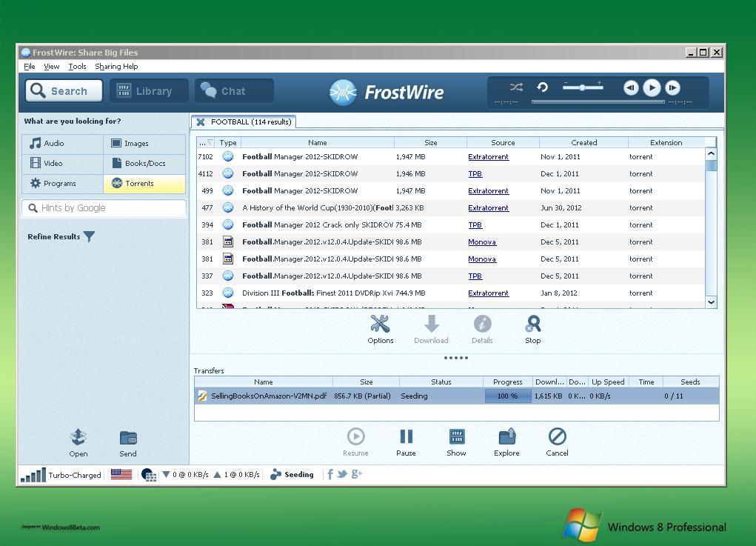Expand the Refine Results funnel filter

(89, 236)
